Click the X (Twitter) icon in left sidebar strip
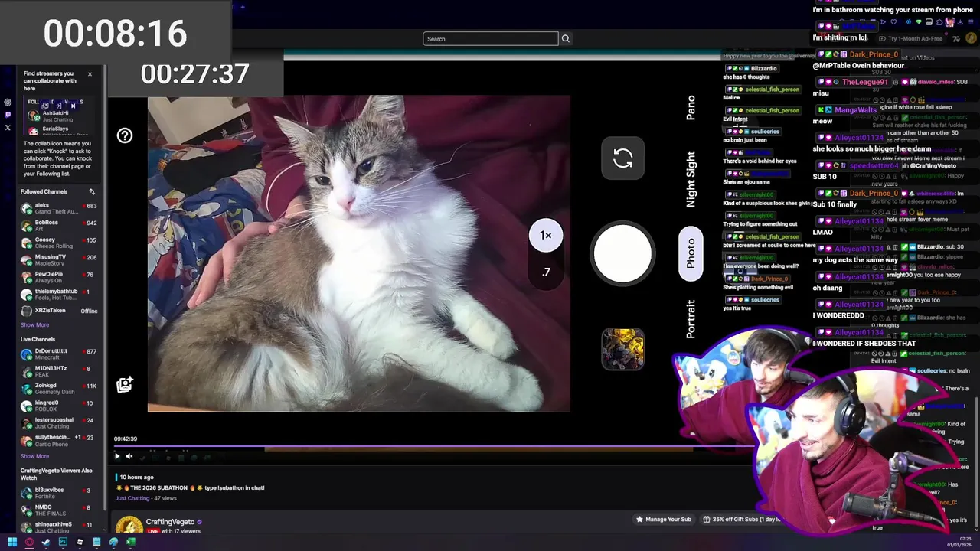This screenshot has width=980, height=551. pyautogui.click(x=8, y=128)
